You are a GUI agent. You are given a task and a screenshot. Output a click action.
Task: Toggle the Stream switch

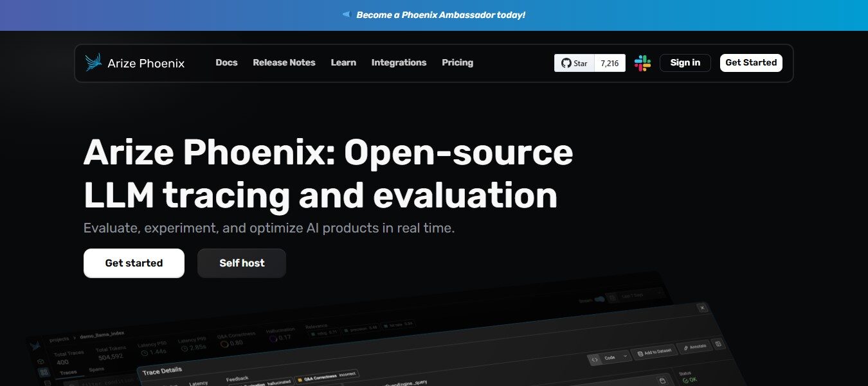(x=599, y=299)
